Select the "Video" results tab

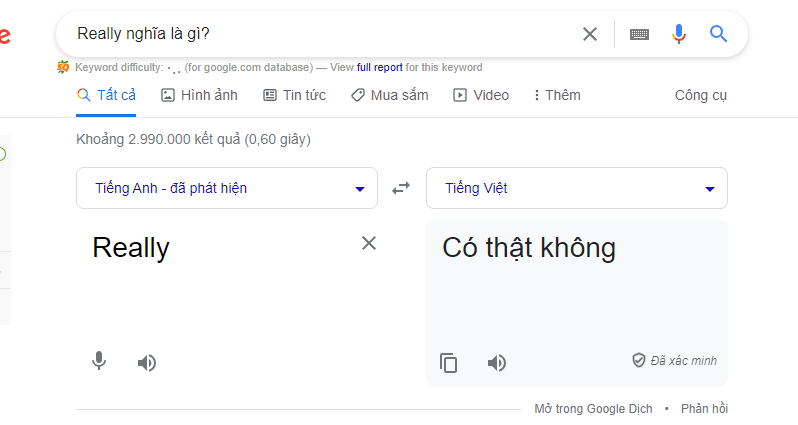click(x=481, y=95)
